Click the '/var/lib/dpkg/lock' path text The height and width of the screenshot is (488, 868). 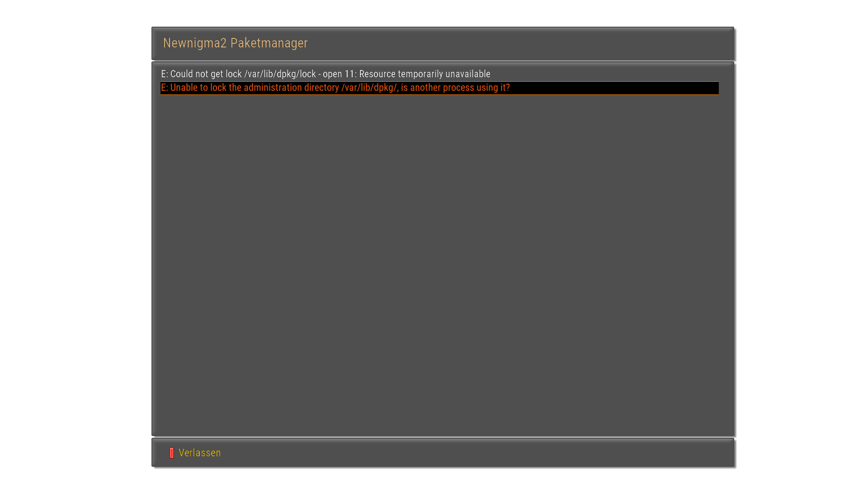click(280, 74)
